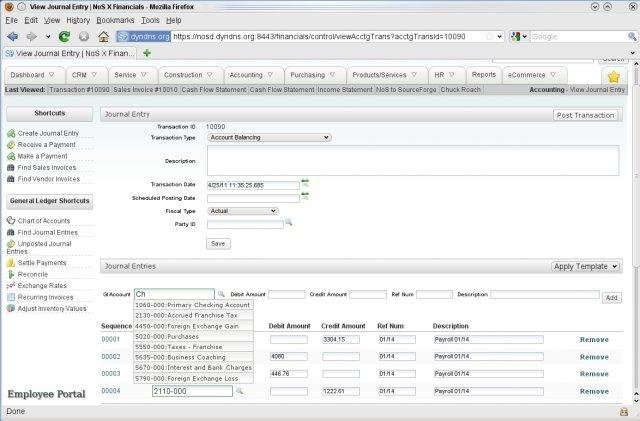Remove journal entry sequence 00002
The image size is (640, 421).
tap(593, 357)
